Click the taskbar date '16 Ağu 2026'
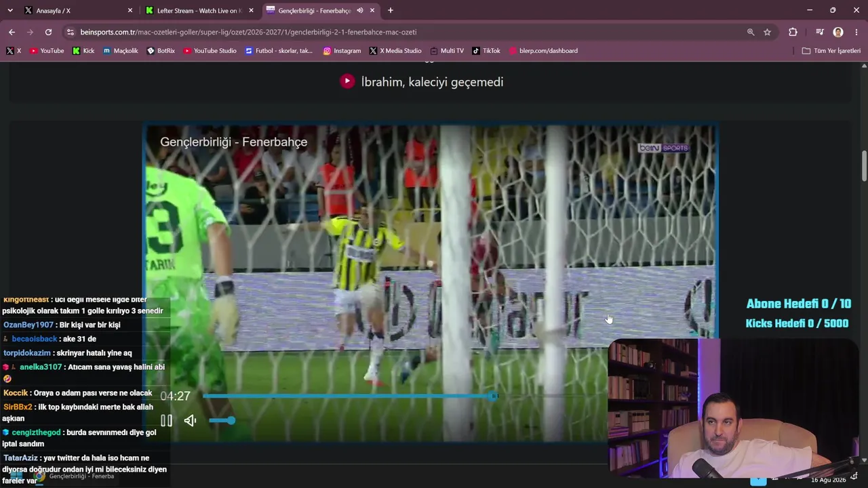 click(x=829, y=480)
